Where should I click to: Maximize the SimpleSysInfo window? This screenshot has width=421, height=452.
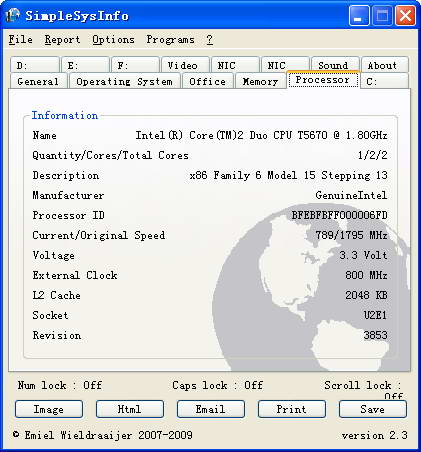tap(382, 16)
